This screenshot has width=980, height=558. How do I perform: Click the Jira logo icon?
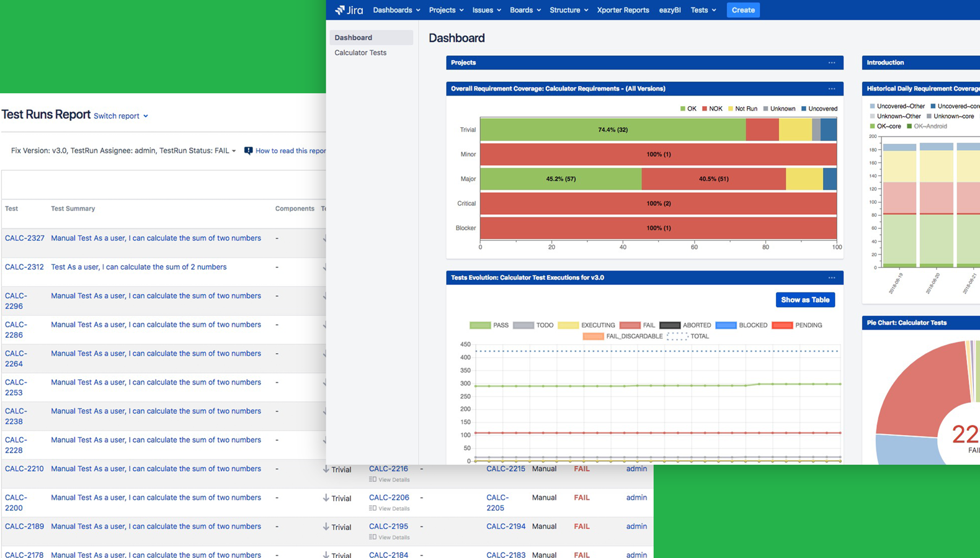click(x=340, y=10)
